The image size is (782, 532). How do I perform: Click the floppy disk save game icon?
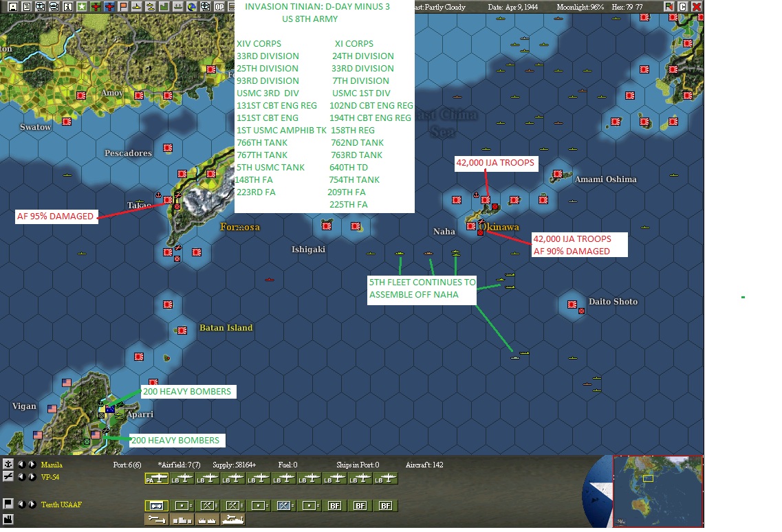coord(13,7)
